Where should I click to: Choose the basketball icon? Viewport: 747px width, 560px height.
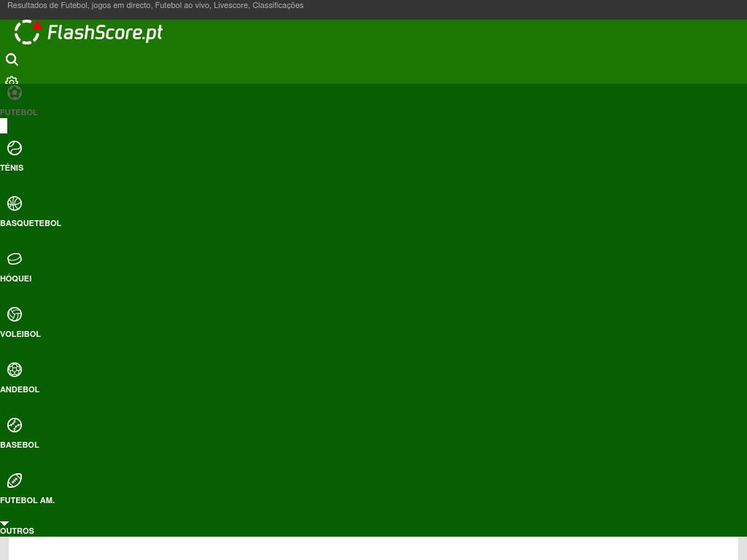coord(15,203)
